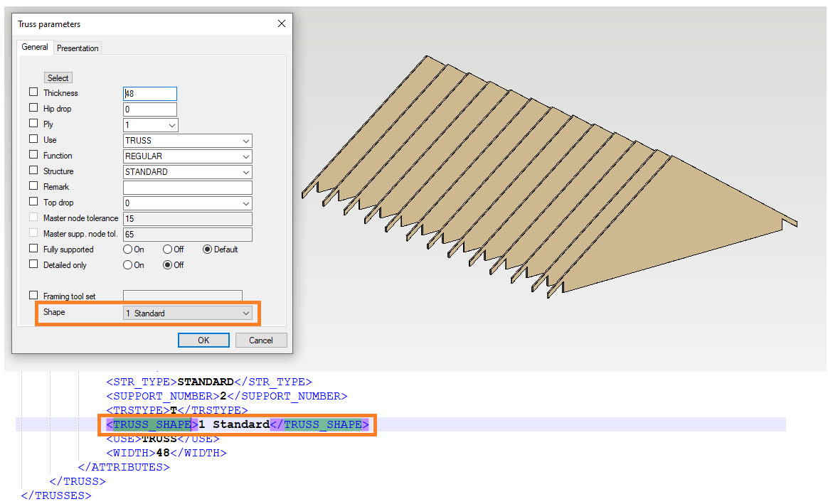Click OK to confirm truss parameters
Viewport: 828px width, 504px height.
coord(203,340)
